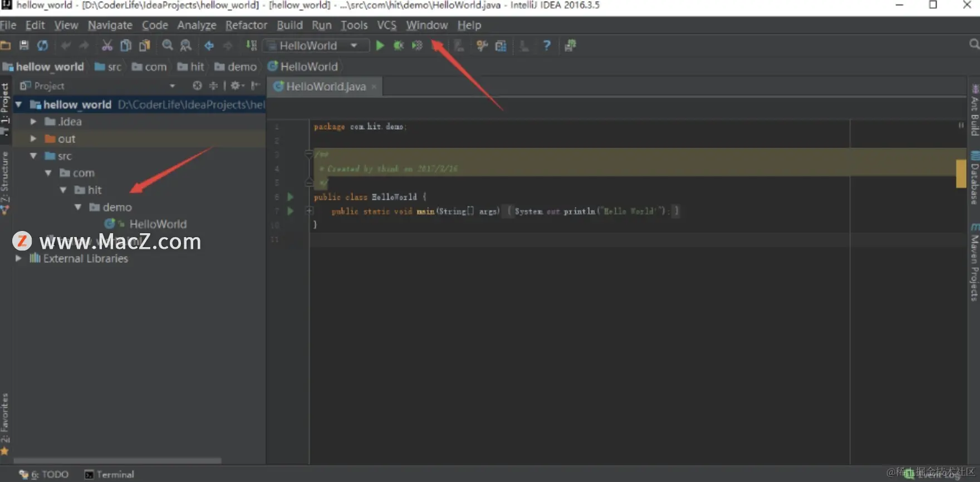
Task: Toggle the 2: Favorites tool window
Action: click(x=5, y=424)
